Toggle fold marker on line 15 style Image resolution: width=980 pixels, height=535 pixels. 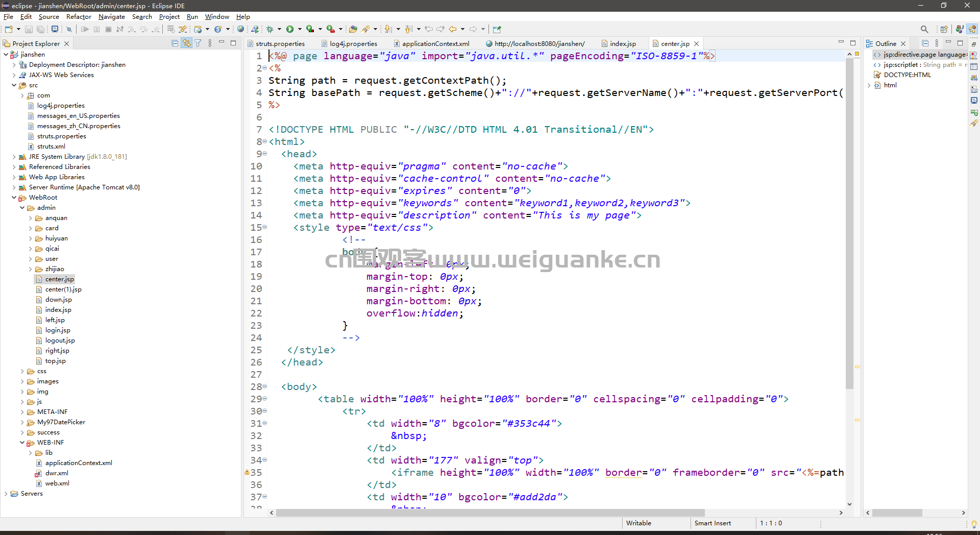(265, 227)
